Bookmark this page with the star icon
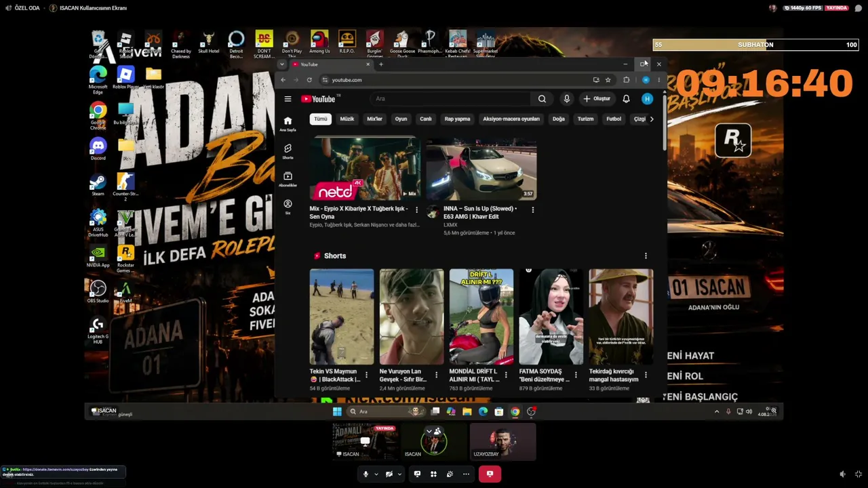 coord(608,80)
